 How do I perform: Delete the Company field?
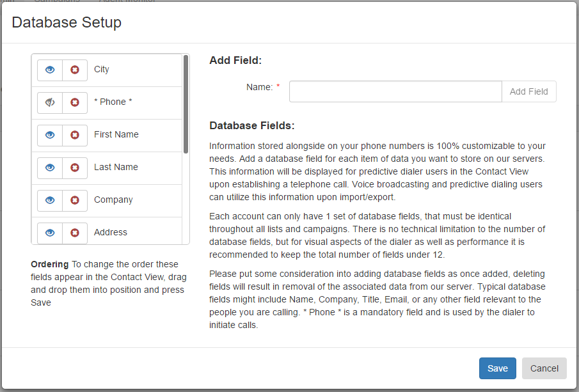pos(75,200)
